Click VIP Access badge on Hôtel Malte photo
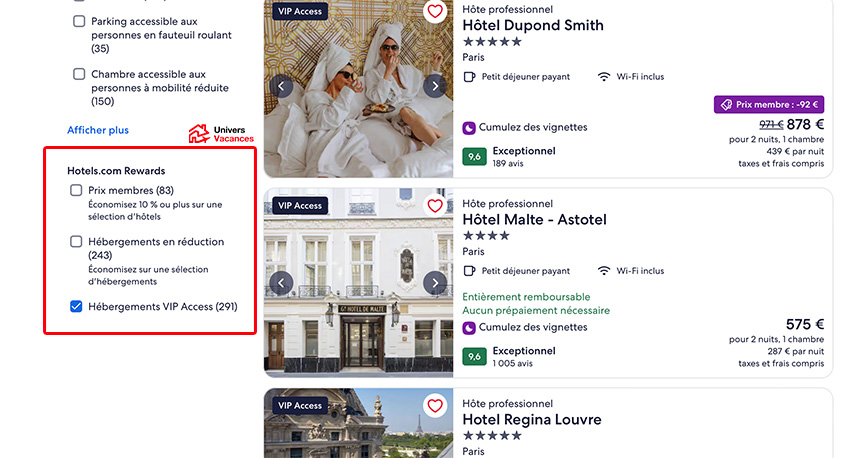This screenshot has width=850, height=458. pos(300,206)
